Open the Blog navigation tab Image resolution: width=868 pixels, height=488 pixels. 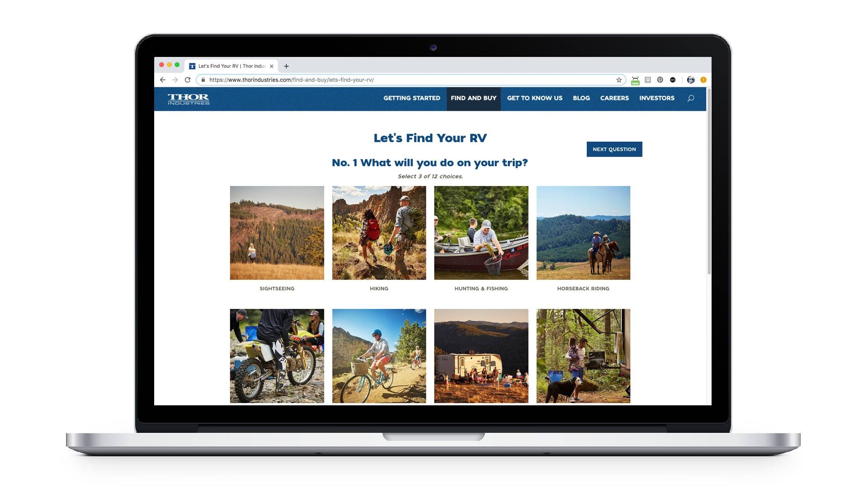[x=581, y=98]
